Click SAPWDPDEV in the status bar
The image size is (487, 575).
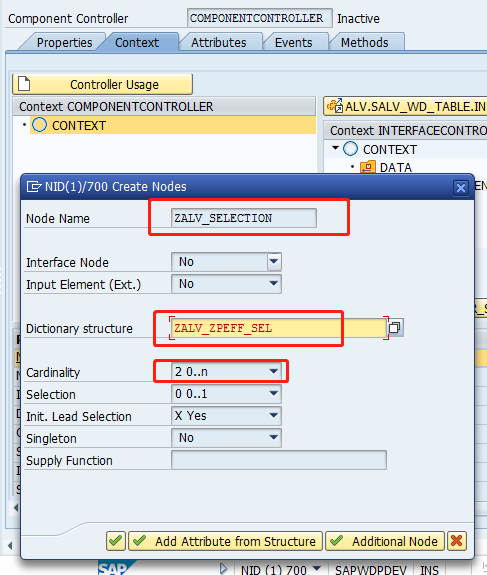pos(371,569)
